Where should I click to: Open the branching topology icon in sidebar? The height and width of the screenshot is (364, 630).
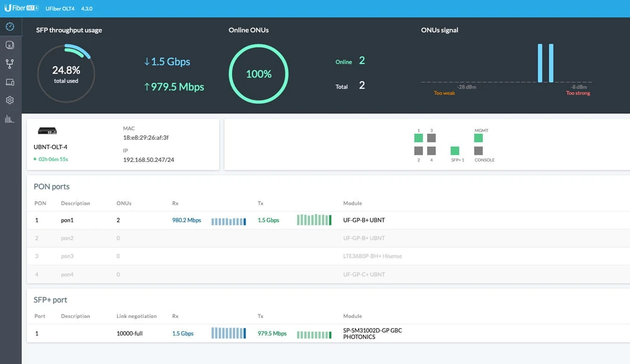pyautogui.click(x=9, y=64)
